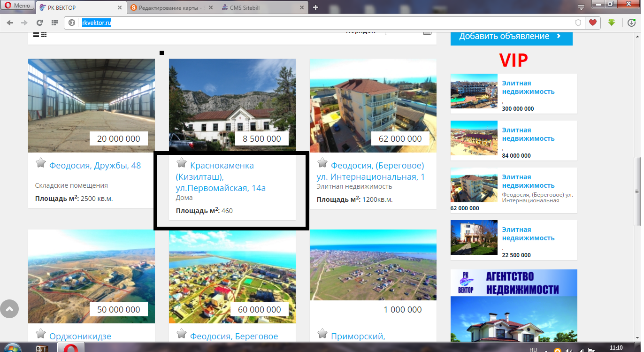Close the РК ВЕКТОР tab
Image resolution: width=644 pixels, height=352 pixels.
click(120, 8)
